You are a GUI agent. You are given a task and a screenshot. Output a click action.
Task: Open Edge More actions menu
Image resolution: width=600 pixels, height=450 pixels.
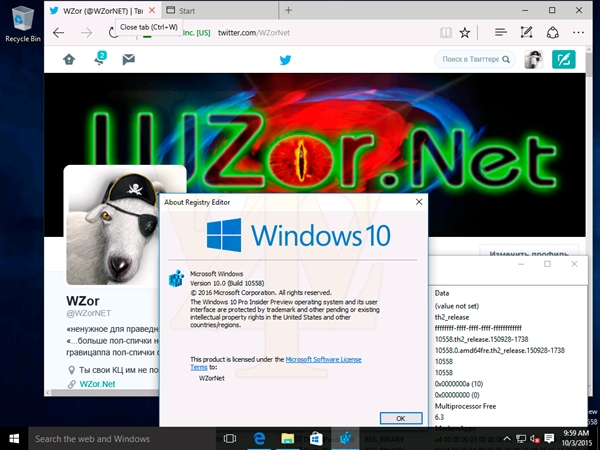(580, 33)
